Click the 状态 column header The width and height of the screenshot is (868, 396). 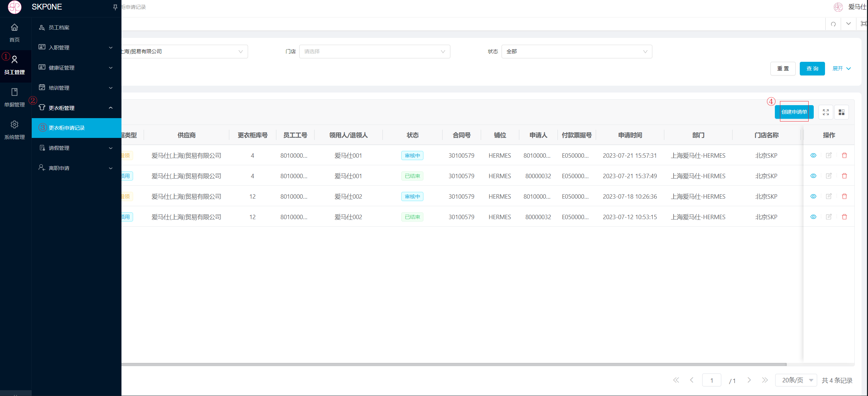click(x=412, y=135)
